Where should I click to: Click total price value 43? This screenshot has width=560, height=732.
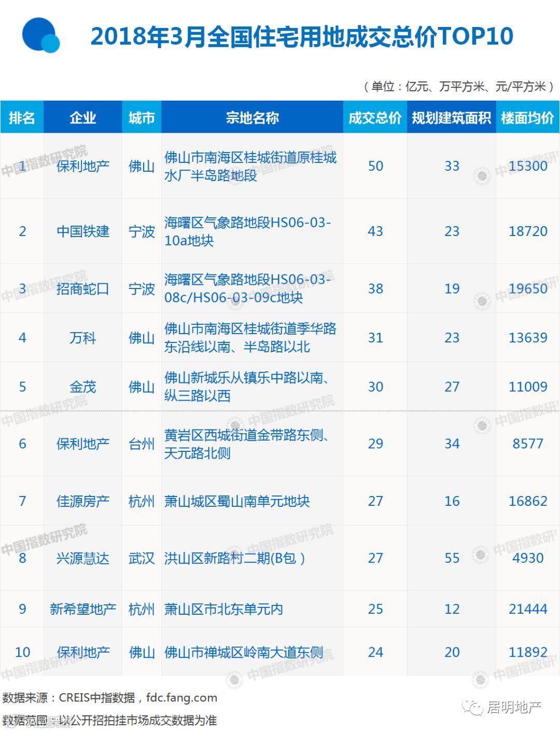point(375,231)
